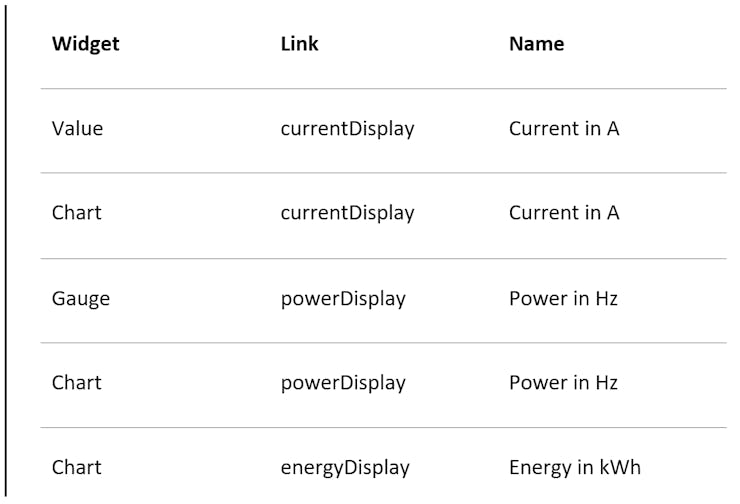Click the Widget column header
Screen dimensions: 740x504
pyautogui.click(x=86, y=44)
